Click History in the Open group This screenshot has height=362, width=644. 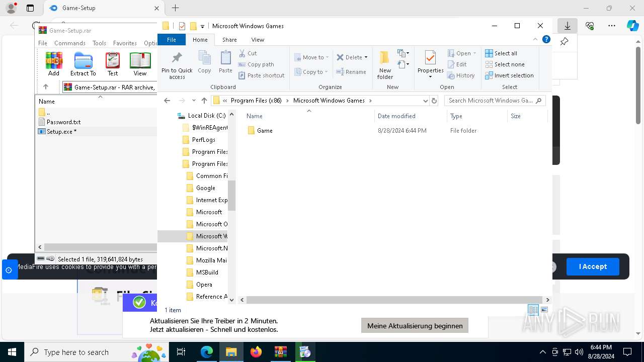point(461,75)
